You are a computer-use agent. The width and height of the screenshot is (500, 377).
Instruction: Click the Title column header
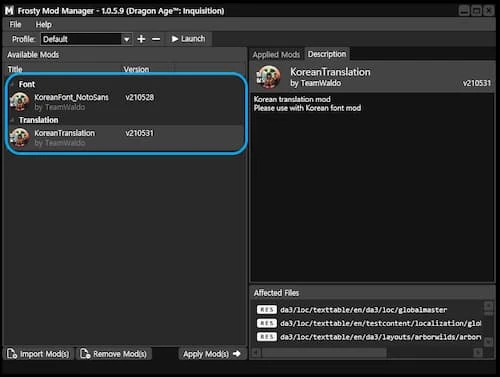coord(15,69)
